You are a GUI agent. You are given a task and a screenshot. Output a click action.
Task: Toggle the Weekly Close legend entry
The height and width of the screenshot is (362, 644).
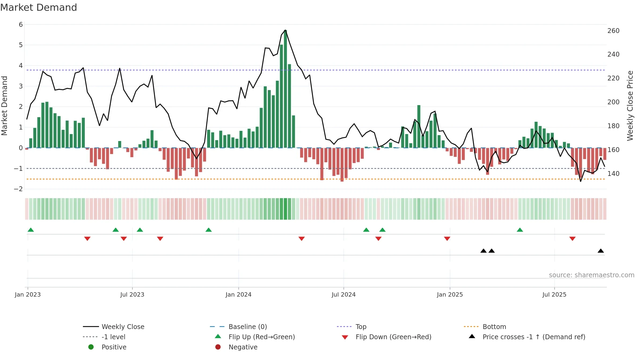114,327
